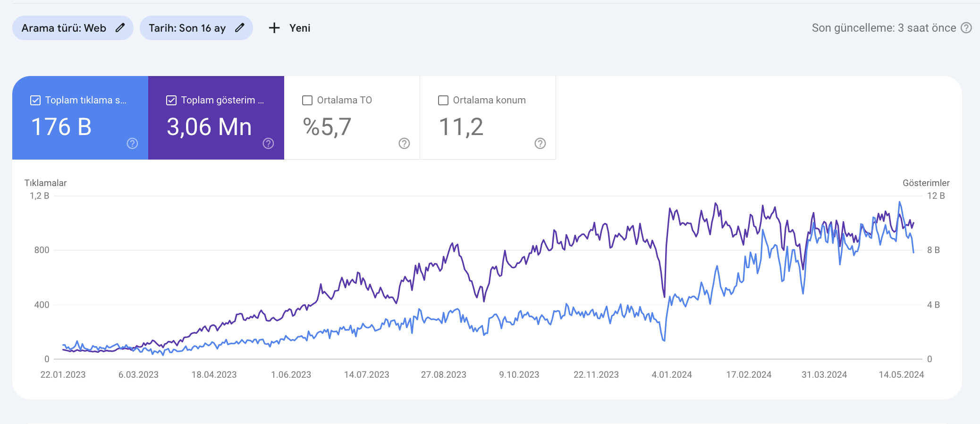Open help icon in Toplam gösterim card

tap(268, 144)
